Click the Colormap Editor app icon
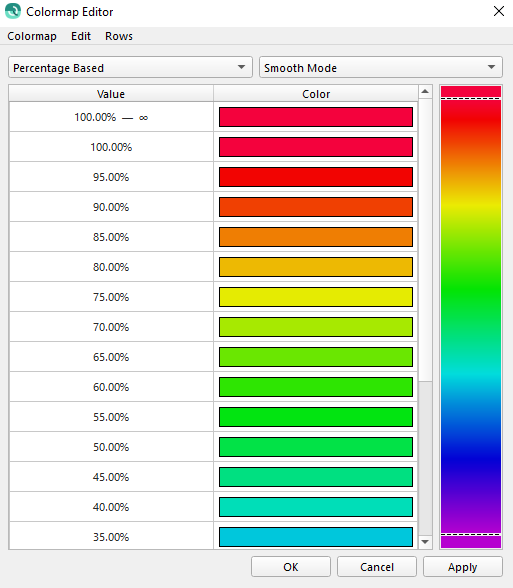The image size is (513, 588). [13, 11]
